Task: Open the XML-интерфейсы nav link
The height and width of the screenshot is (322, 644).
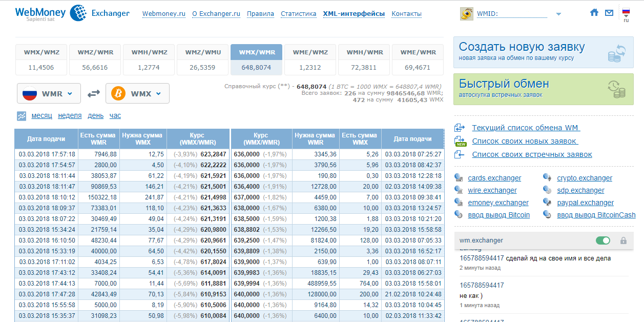Action: 354,14
